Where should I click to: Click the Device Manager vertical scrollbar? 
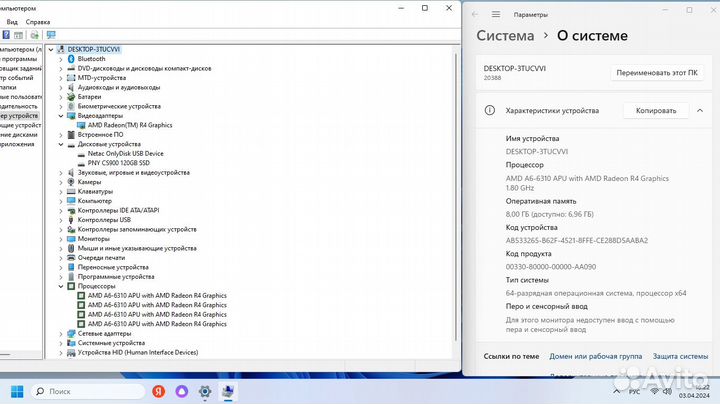click(456, 197)
